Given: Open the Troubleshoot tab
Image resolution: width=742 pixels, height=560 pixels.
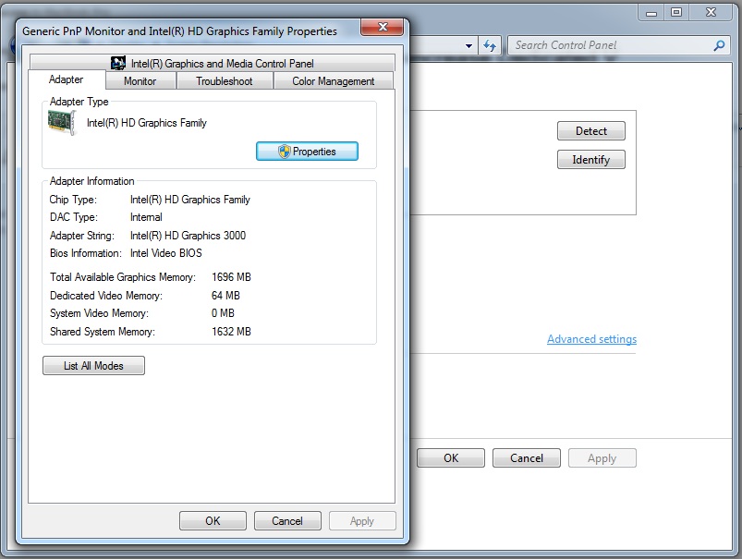Looking at the screenshot, I should pos(225,81).
